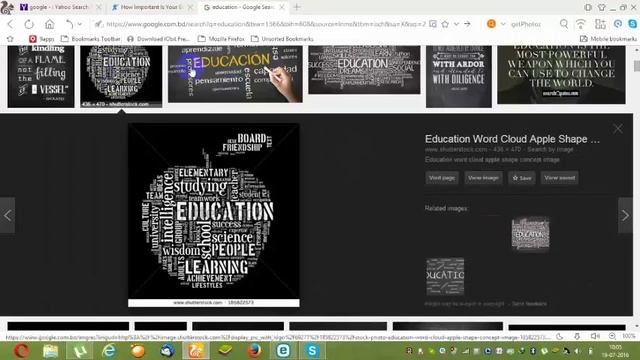Click the View image button
The width and height of the screenshot is (640, 360).
tap(483, 178)
